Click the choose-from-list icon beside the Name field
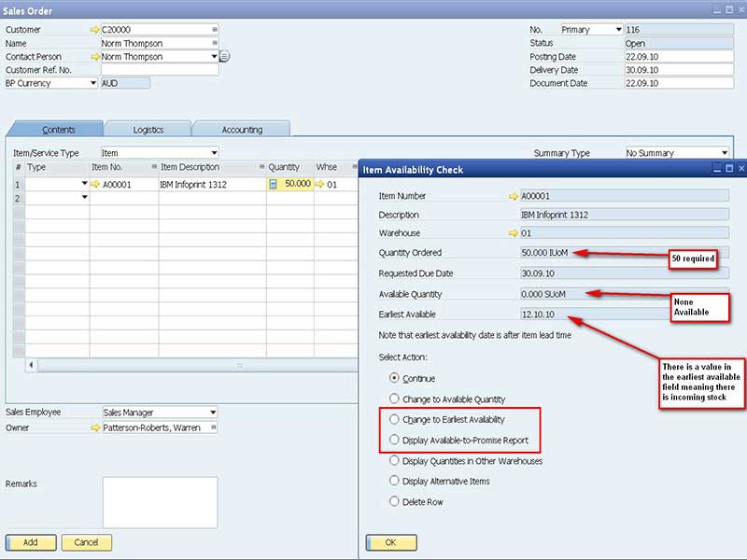The image size is (747, 560). (213, 43)
